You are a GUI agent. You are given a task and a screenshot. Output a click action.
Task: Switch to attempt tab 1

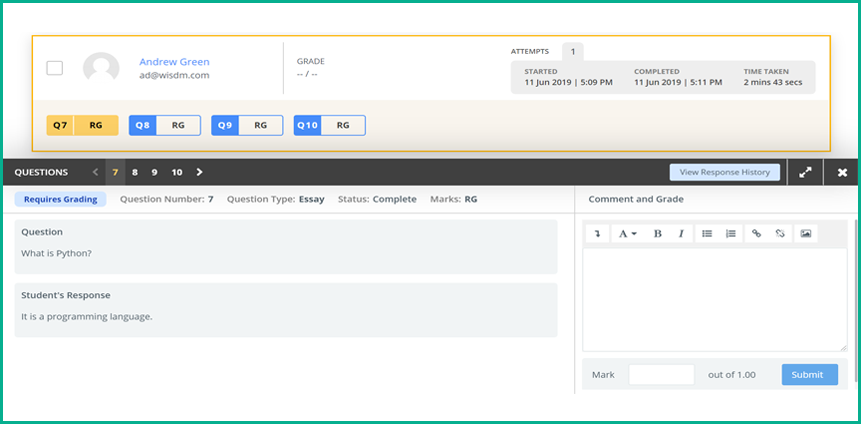click(573, 52)
